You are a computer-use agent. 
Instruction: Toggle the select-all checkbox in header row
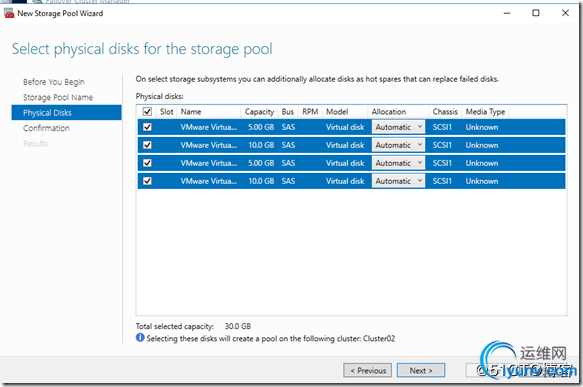pyautogui.click(x=147, y=112)
